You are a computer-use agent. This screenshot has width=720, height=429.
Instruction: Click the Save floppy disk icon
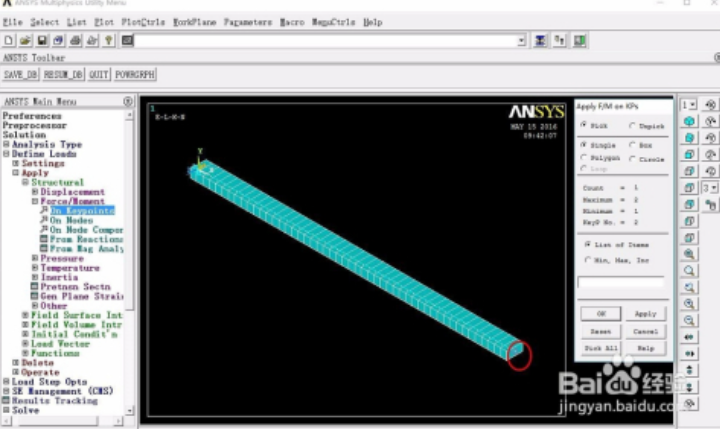[x=42, y=40]
